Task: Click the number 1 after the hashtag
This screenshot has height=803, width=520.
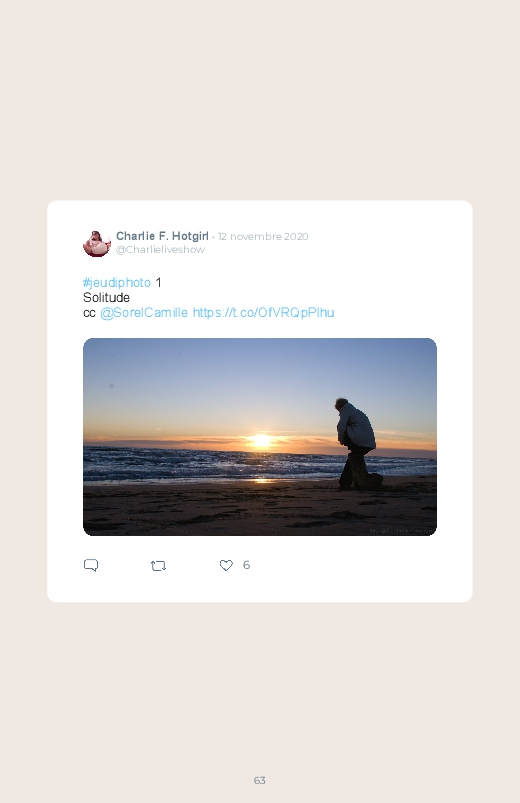Action: click(x=158, y=283)
